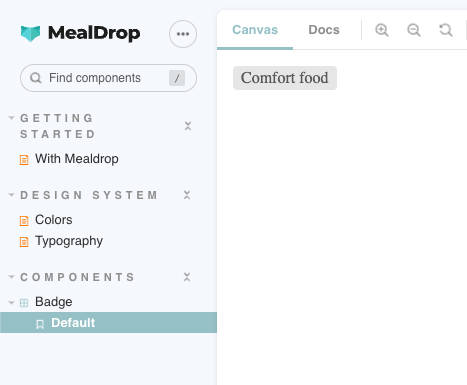The image size is (467, 385).
Task: Click the bookmark icon on Default story
Action: coord(40,324)
